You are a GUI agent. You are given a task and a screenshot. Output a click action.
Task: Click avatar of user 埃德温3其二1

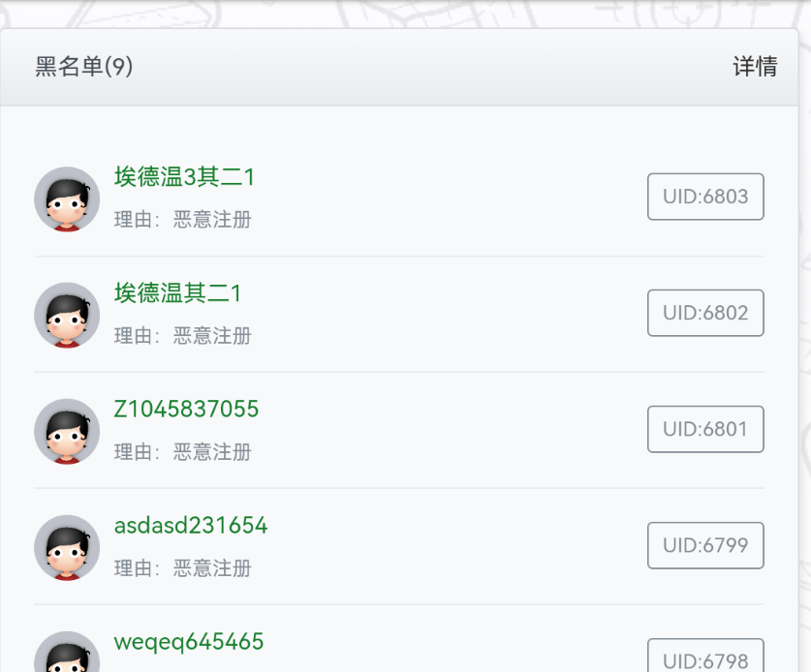pos(67,199)
